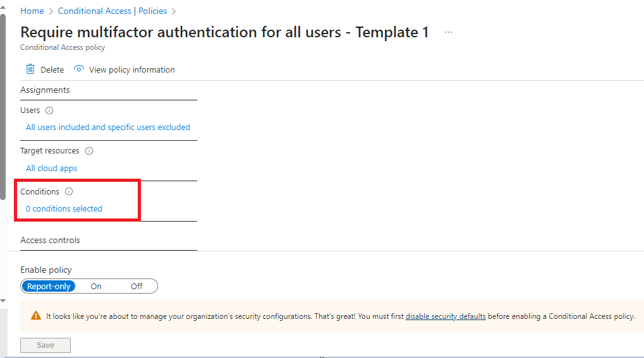Image resolution: width=644 pixels, height=358 pixels.
Task: Click the breadcrumb chevron after Home
Action: pyautogui.click(x=51, y=11)
